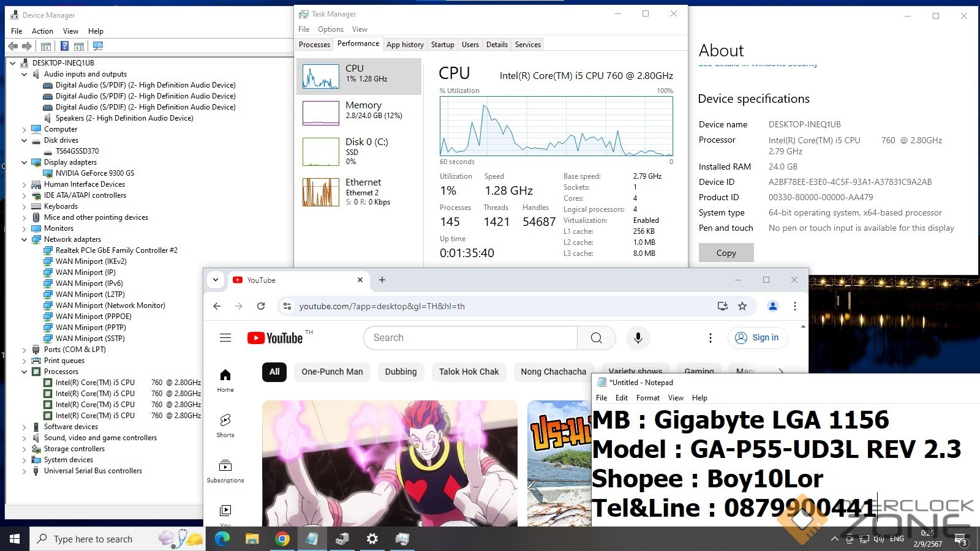Expand the Keyboards tree node

pyautogui.click(x=24, y=206)
